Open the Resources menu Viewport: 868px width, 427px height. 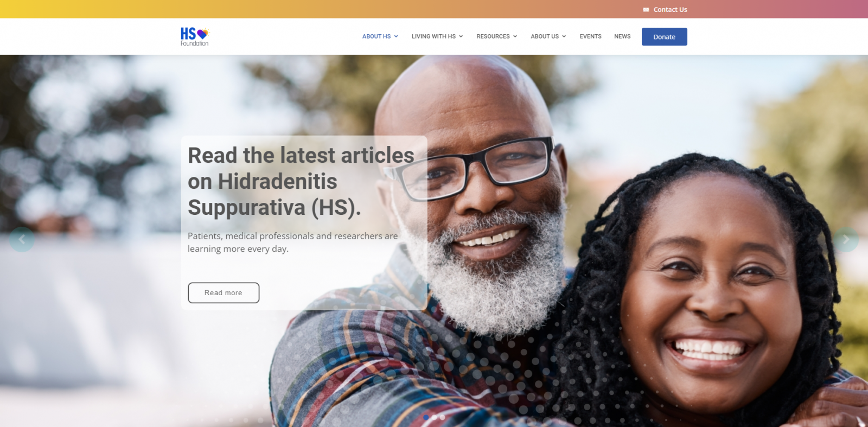(493, 36)
